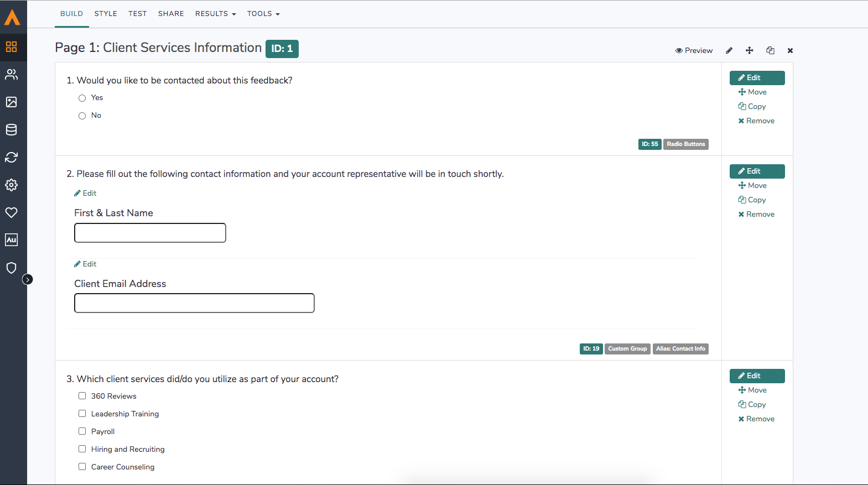868x485 pixels.
Task: Move question 3 about client services
Action: [752, 390]
